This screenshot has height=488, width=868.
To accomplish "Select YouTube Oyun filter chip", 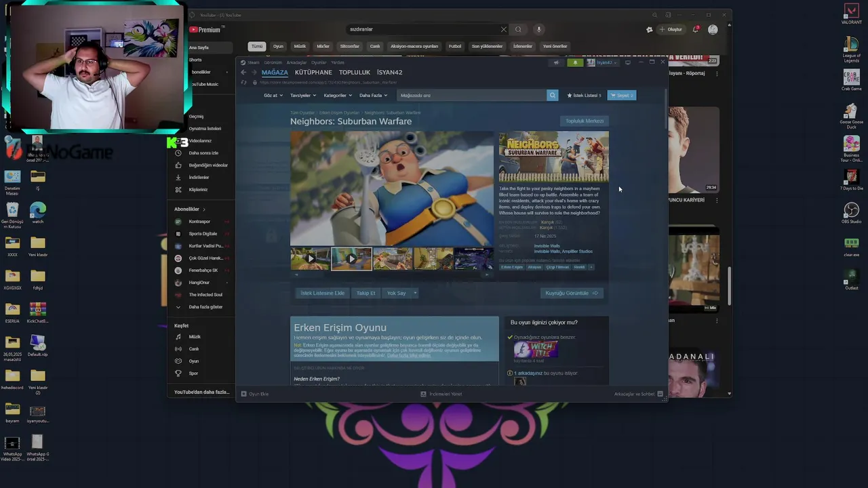I will coord(278,46).
